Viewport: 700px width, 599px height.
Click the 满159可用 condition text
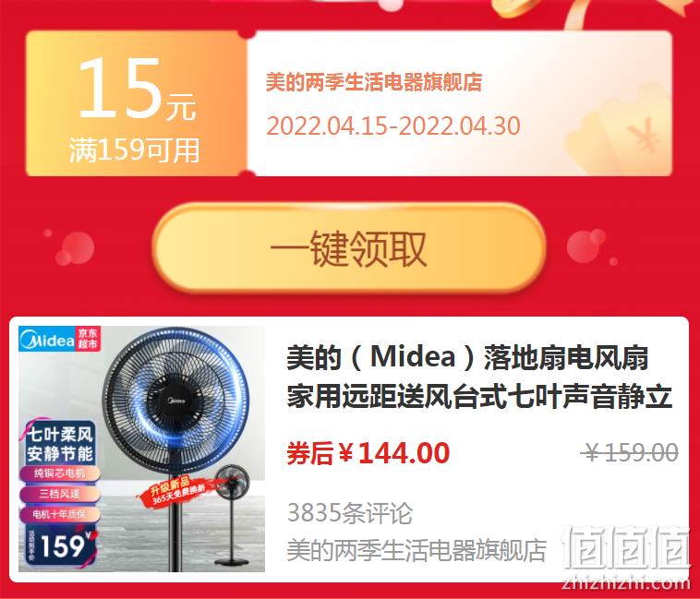(135, 150)
